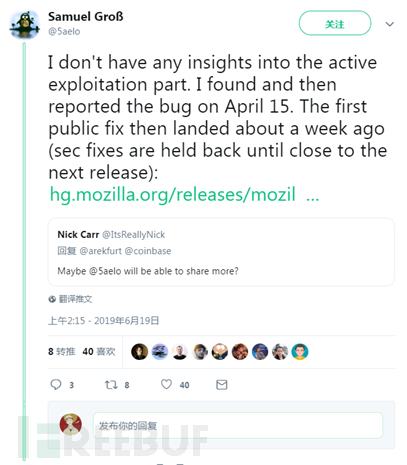The image size is (407, 465).
Task: Like the tweet with the heart icon
Action: pos(166,384)
